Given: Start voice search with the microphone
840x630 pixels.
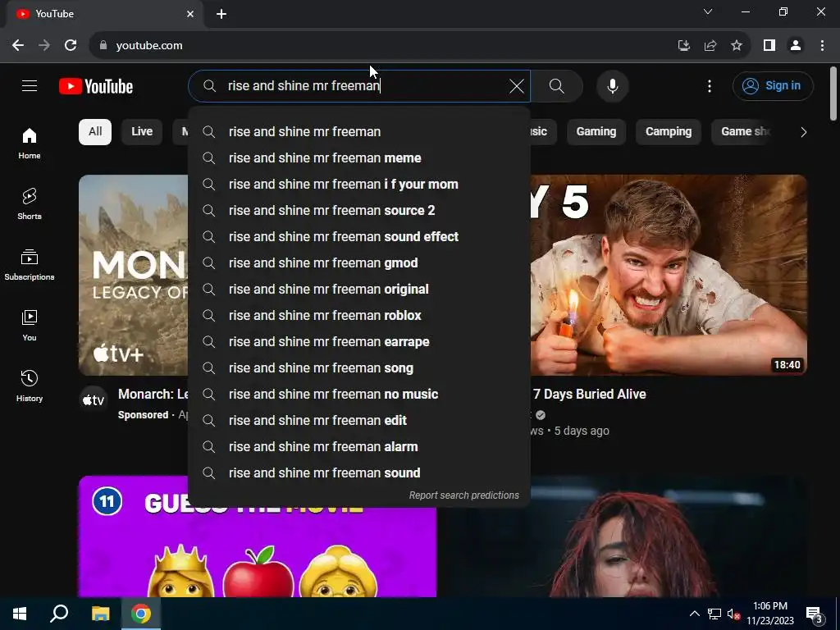Looking at the screenshot, I should point(612,85).
